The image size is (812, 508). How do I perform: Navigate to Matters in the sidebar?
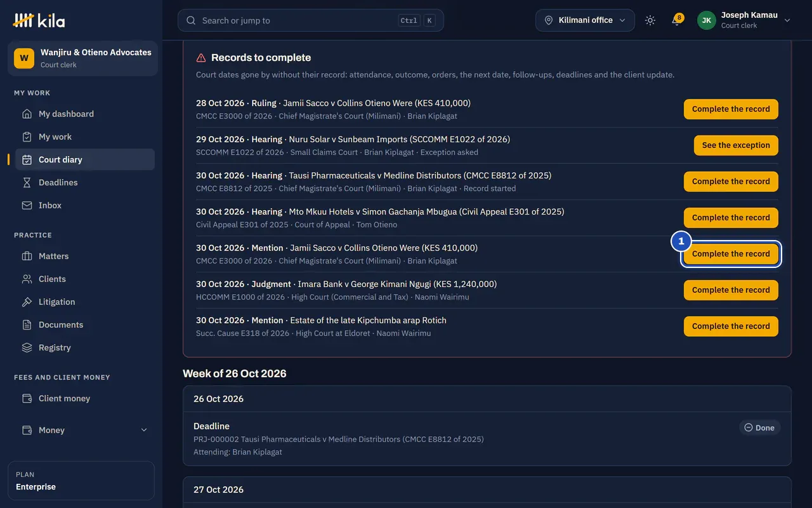click(85, 257)
